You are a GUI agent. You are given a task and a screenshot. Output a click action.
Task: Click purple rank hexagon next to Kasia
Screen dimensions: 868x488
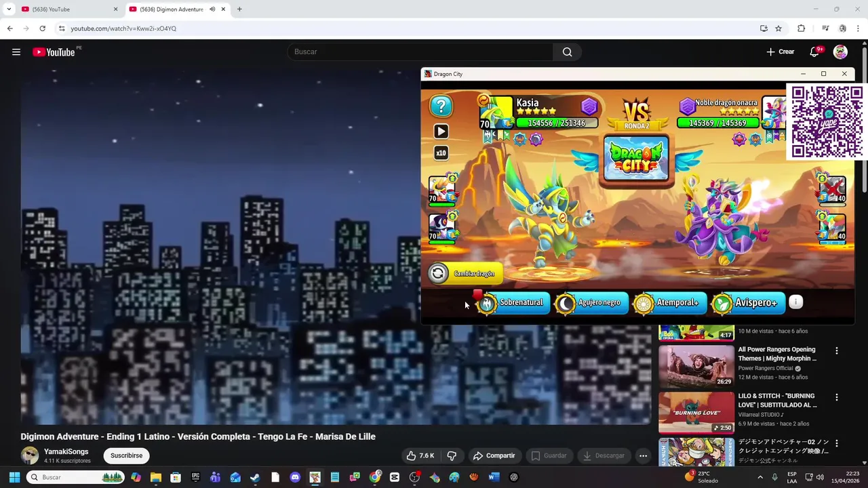coord(589,106)
